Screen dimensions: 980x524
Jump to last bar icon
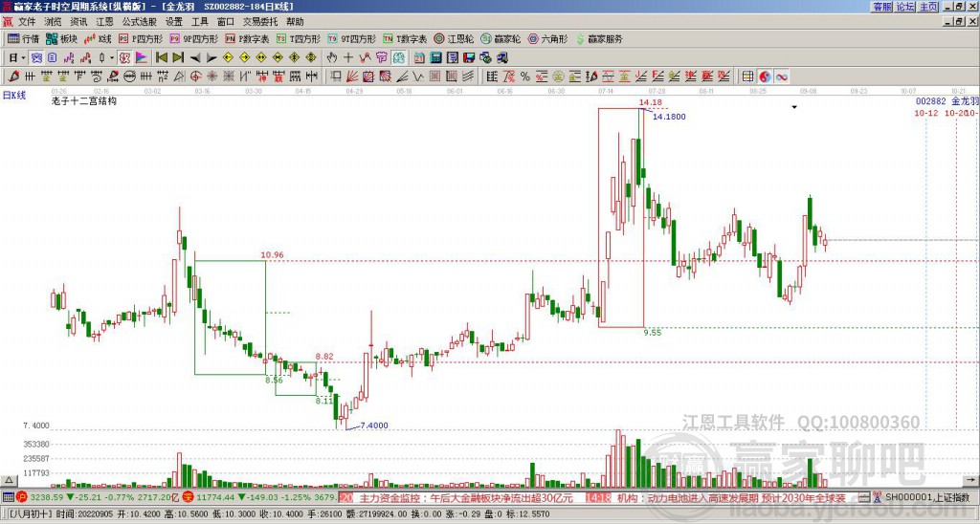pos(178,57)
